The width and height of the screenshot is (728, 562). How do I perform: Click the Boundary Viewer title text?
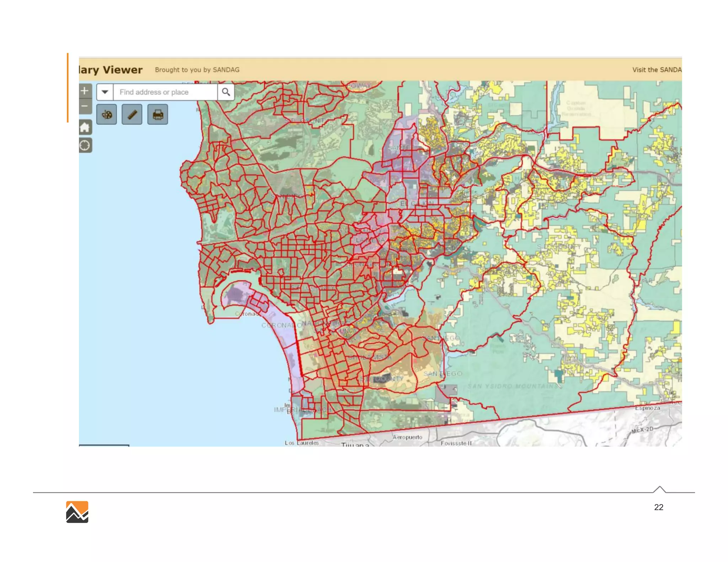click(111, 70)
